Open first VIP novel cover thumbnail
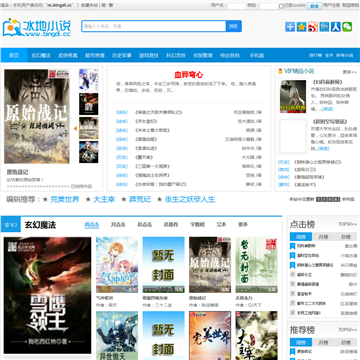The image size is (360, 360). tap(293, 97)
